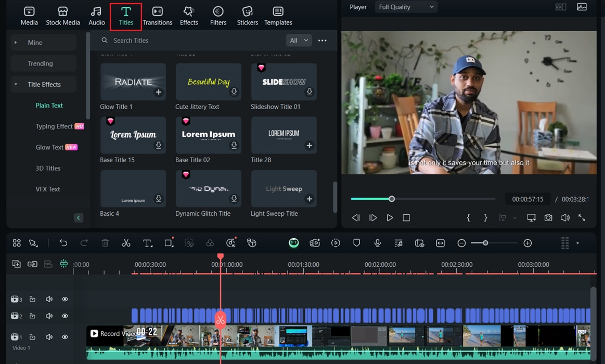This screenshot has height=364, width=605.
Task: Zoom in the timeline
Action: (527, 243)
